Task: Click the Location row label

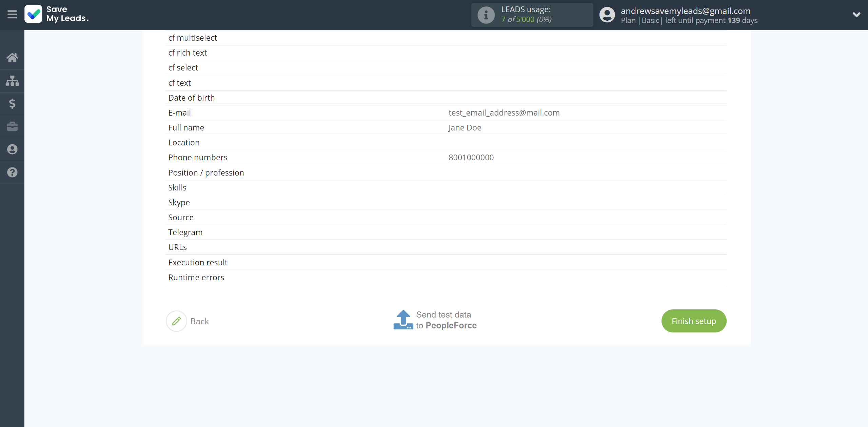Action: [x=184, y=142]
